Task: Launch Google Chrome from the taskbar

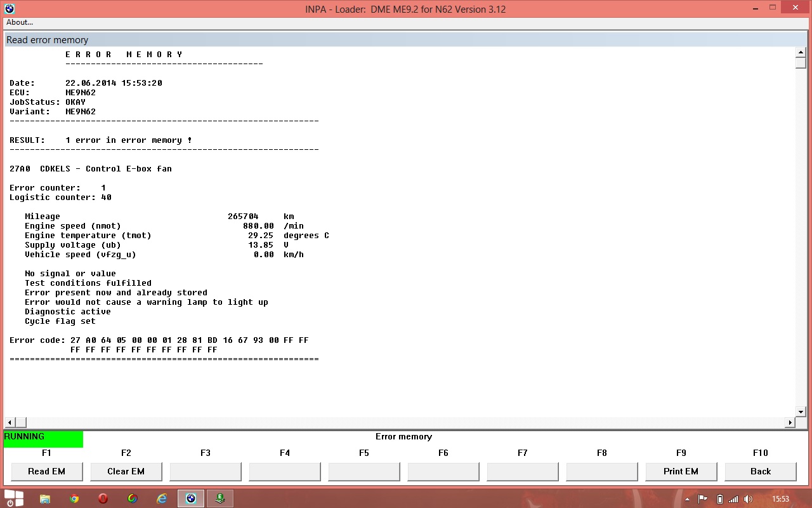Action: (x=74, y=498)
